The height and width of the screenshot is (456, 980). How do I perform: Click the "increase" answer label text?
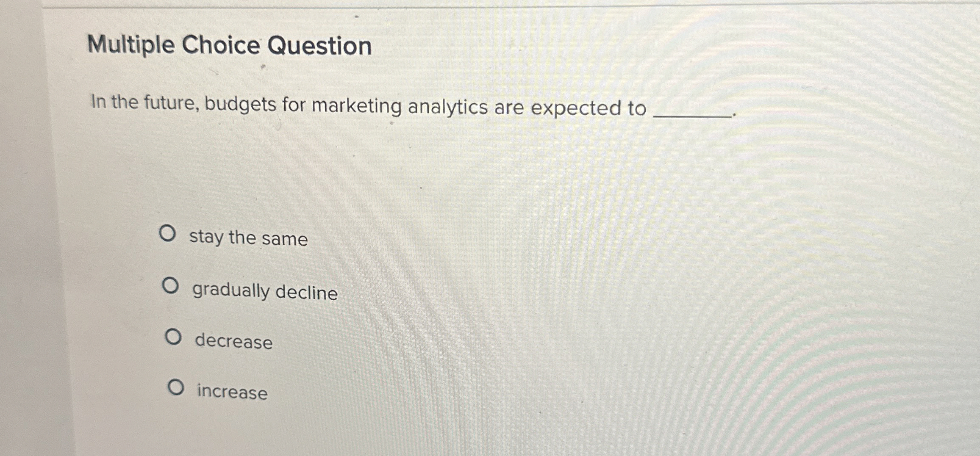(x=233, y=391)
